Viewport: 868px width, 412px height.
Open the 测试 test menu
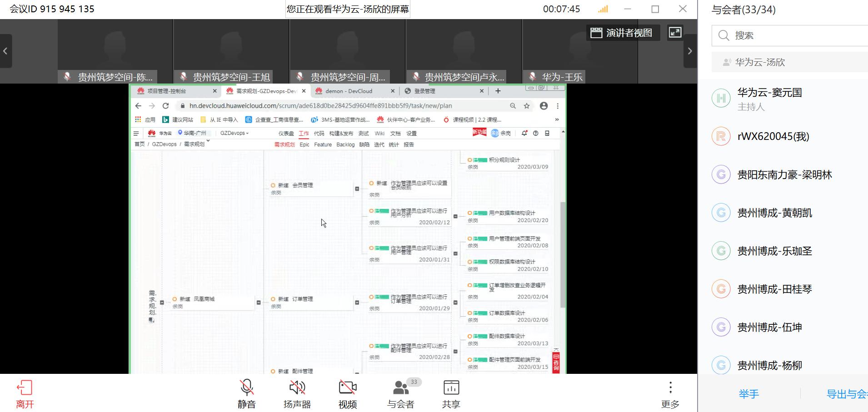364,133
